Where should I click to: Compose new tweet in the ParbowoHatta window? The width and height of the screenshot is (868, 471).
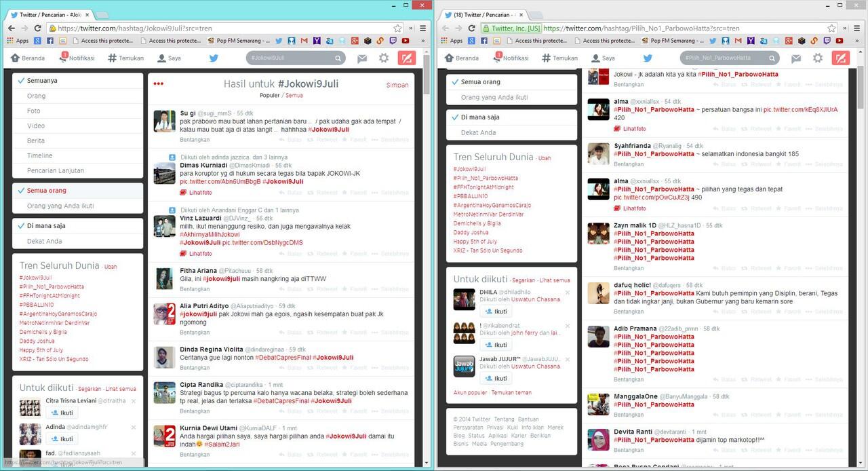click(840, 58)
